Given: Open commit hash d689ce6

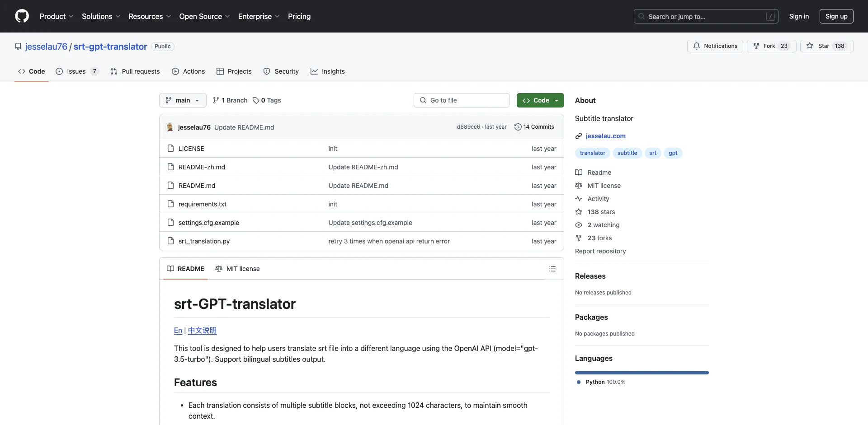Looking at the screenshot, I should pos(468,127).
